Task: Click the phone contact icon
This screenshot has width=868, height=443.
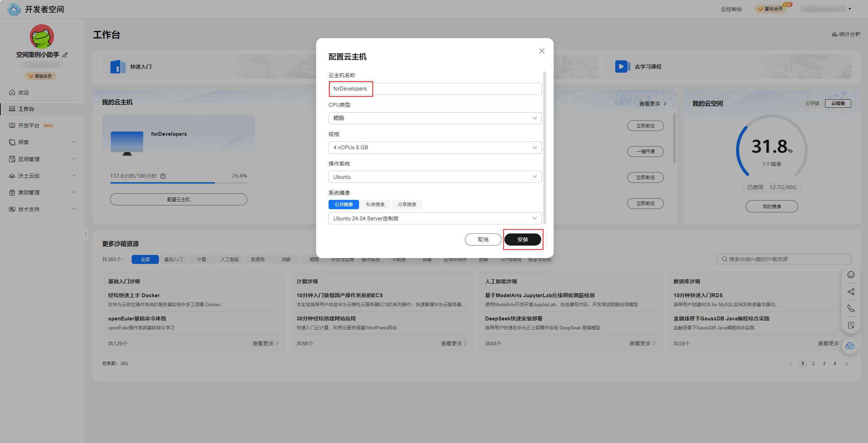Action: pos(851,308)
